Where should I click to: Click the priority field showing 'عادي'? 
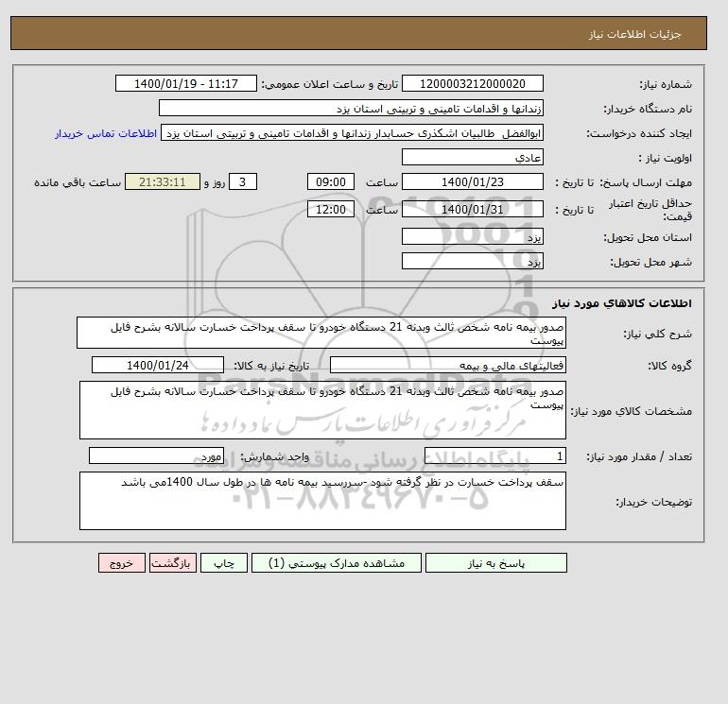point(472,157)
